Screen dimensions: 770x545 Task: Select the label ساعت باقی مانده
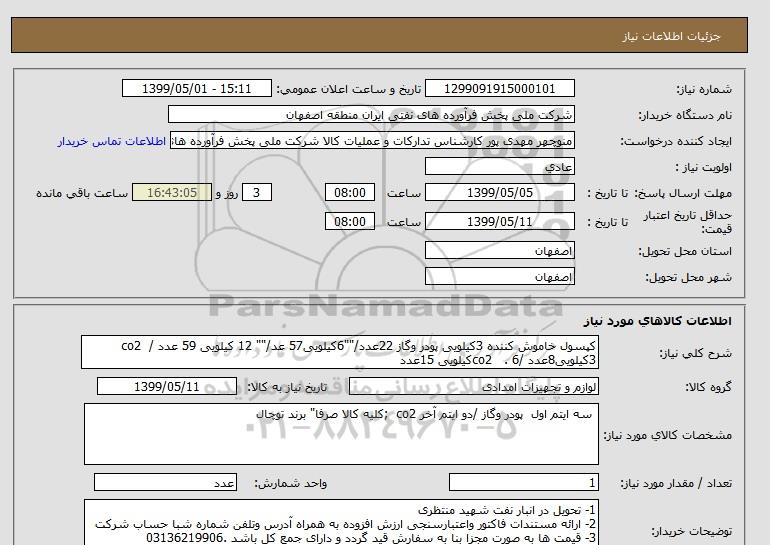[x=82, y=193]
